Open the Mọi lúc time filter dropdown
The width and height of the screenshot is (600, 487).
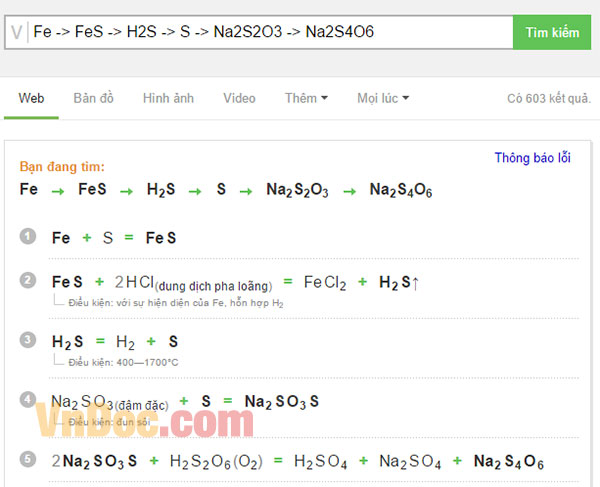click(x=383, y=98)
